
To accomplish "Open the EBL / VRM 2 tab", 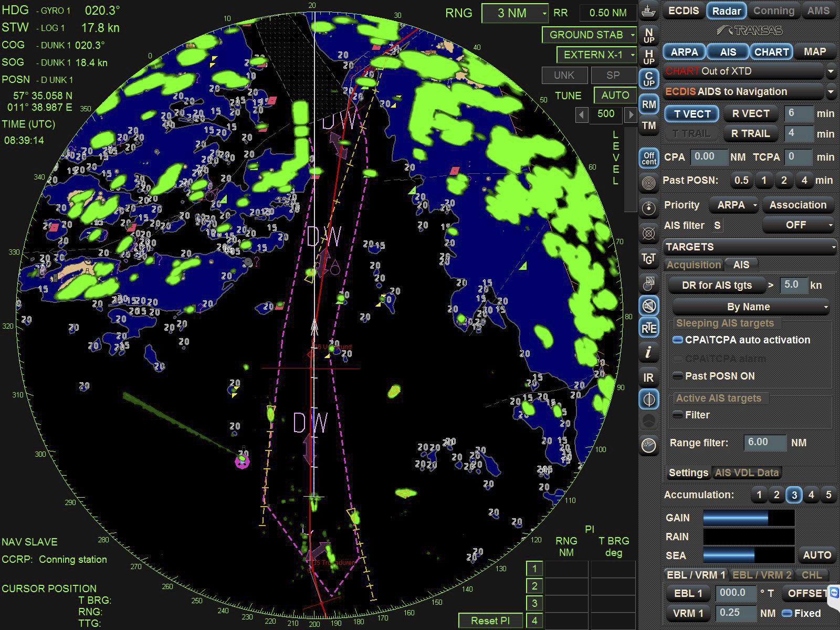I will [761, 575].
